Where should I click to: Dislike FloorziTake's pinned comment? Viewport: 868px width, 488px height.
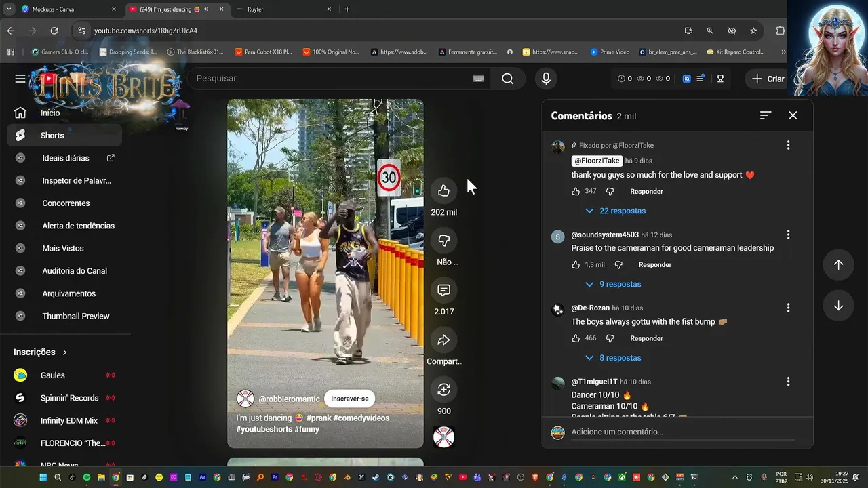coord(610,192)
